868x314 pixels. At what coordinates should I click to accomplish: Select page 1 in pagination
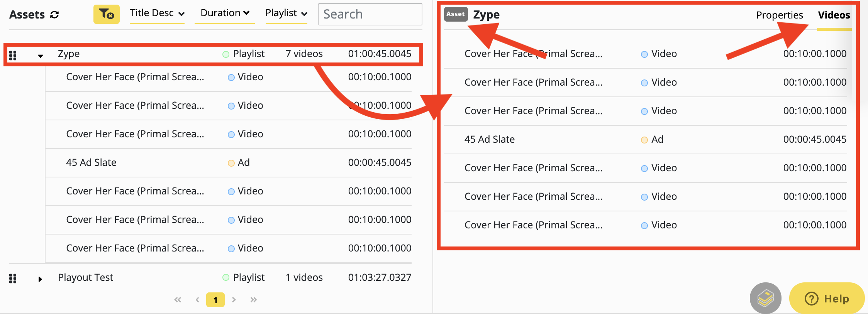tap(215, 300)
